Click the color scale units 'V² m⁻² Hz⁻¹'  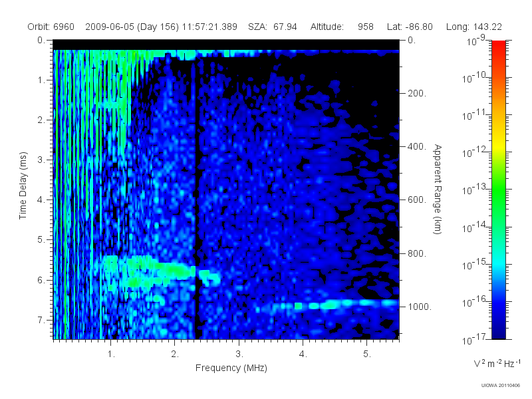497,363
